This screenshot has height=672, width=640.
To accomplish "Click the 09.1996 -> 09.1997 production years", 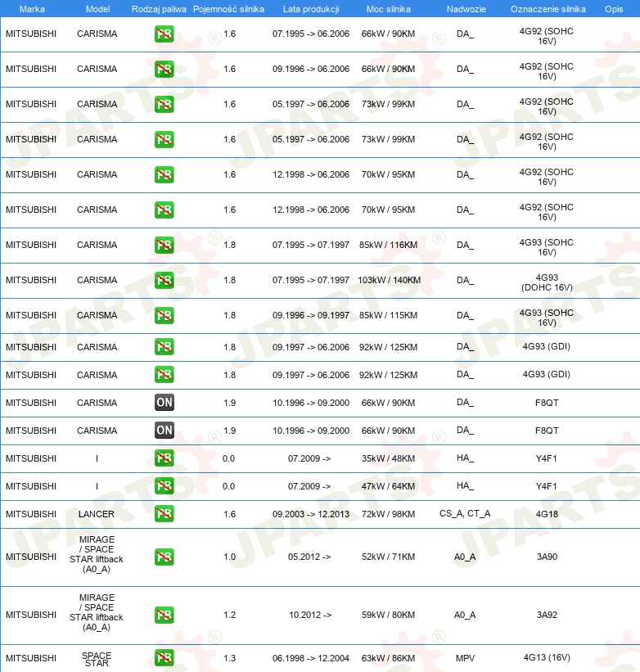I will (x=311, y=315).
